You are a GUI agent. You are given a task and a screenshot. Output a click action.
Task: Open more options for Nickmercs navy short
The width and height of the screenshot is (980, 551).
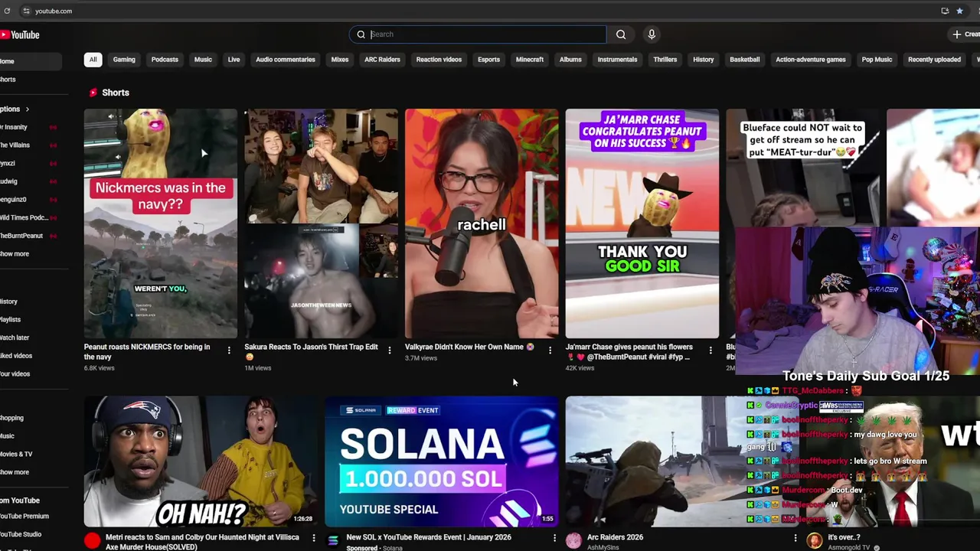click(229, 350)
